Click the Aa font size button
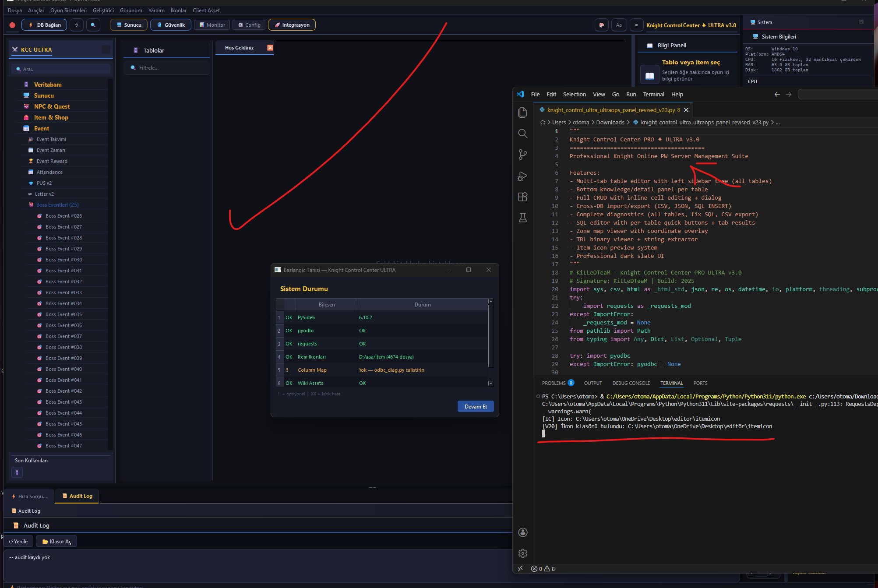The height and width of the screenshot is (588, 878). [619, 25]
